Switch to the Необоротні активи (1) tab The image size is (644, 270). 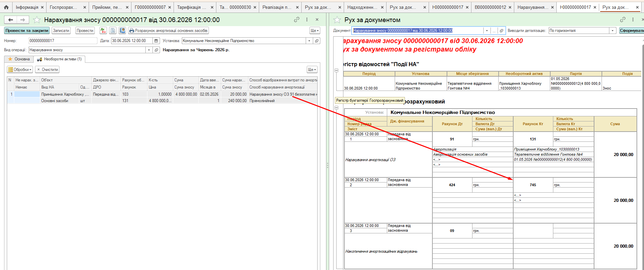click(59, 59)
